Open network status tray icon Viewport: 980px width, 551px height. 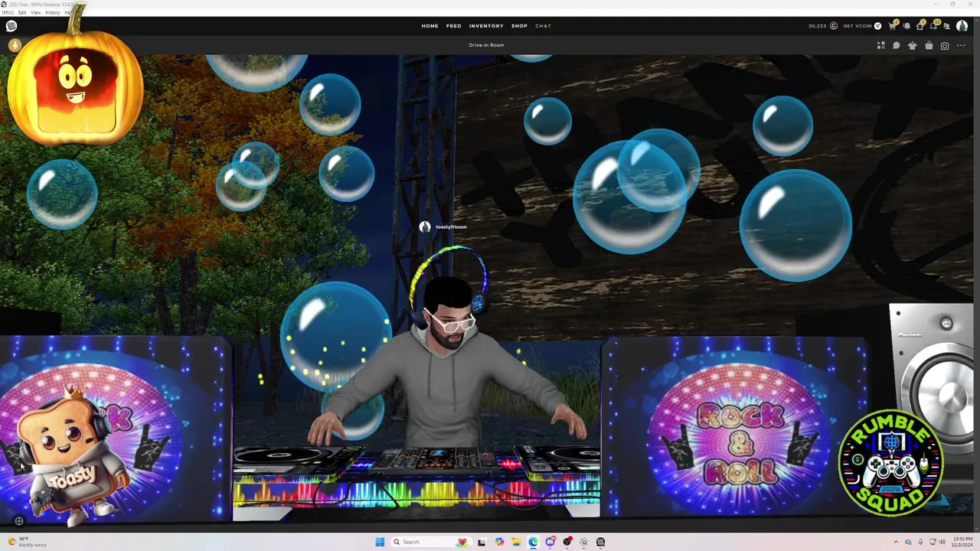(x=932, y=542)
